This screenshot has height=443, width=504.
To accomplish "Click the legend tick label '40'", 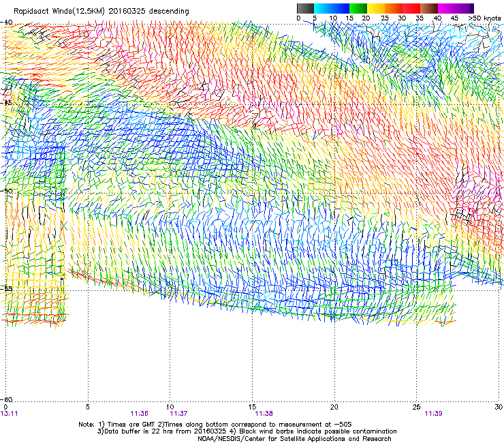I will 437,18.
